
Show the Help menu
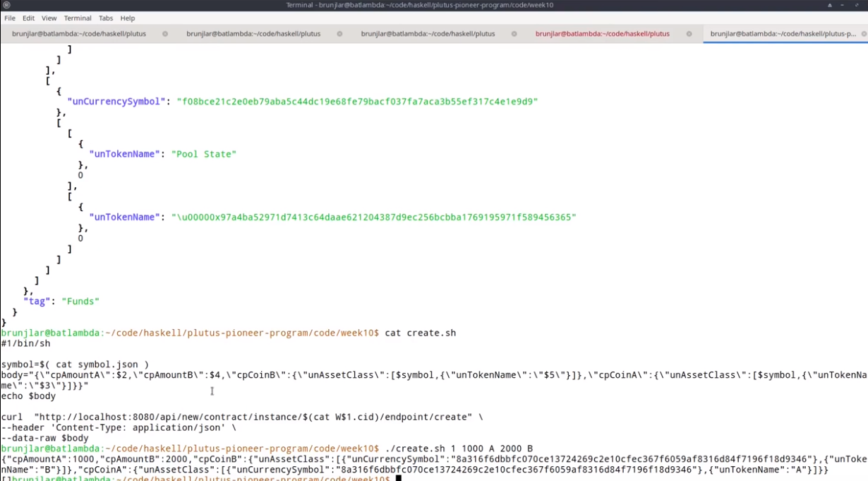pos(127,18)
